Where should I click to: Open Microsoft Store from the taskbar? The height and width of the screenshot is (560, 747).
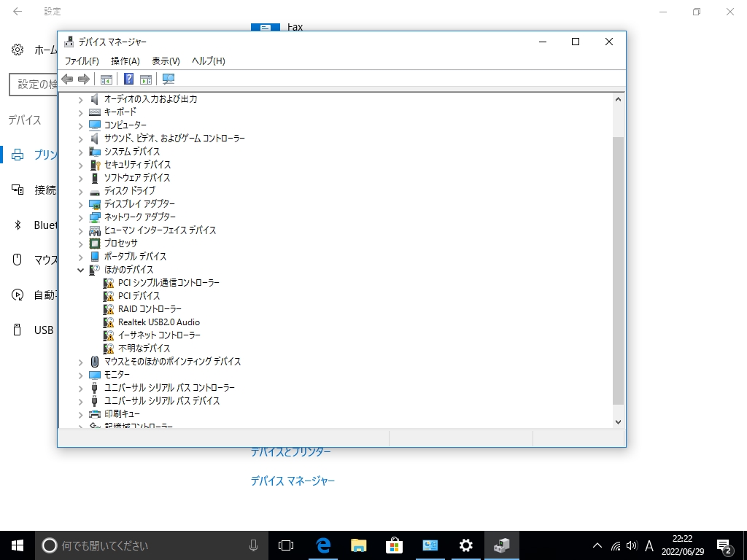click(x=395, y=545)
